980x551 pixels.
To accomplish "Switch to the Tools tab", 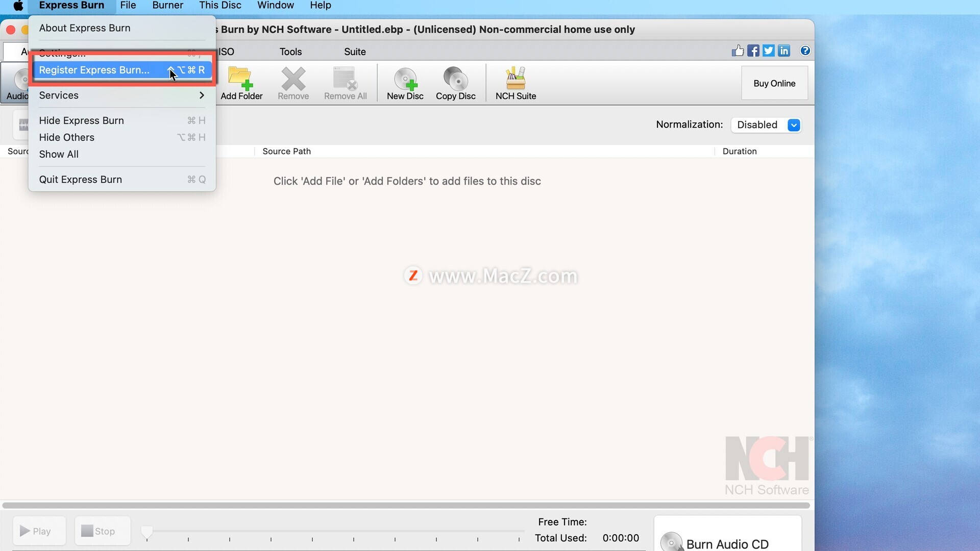I will (290, 52).
